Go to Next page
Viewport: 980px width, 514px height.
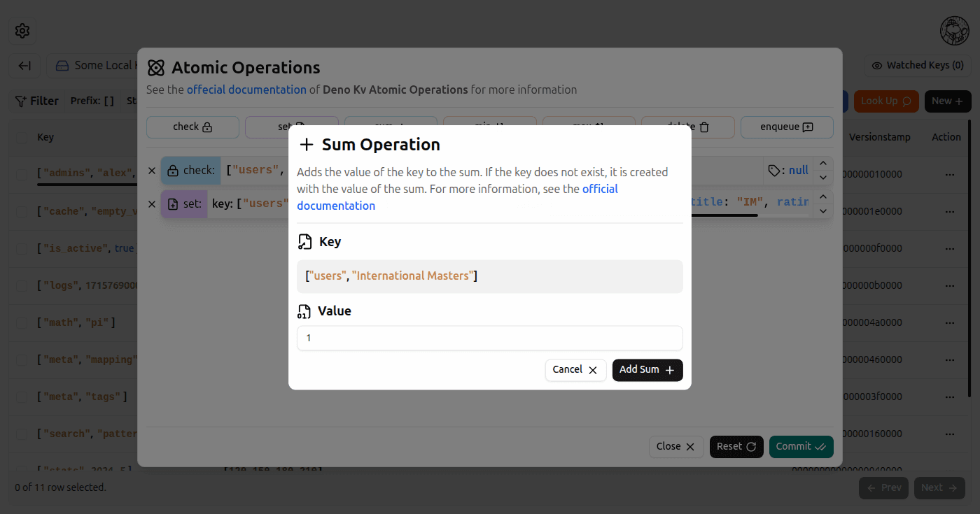tap(939, 488)
